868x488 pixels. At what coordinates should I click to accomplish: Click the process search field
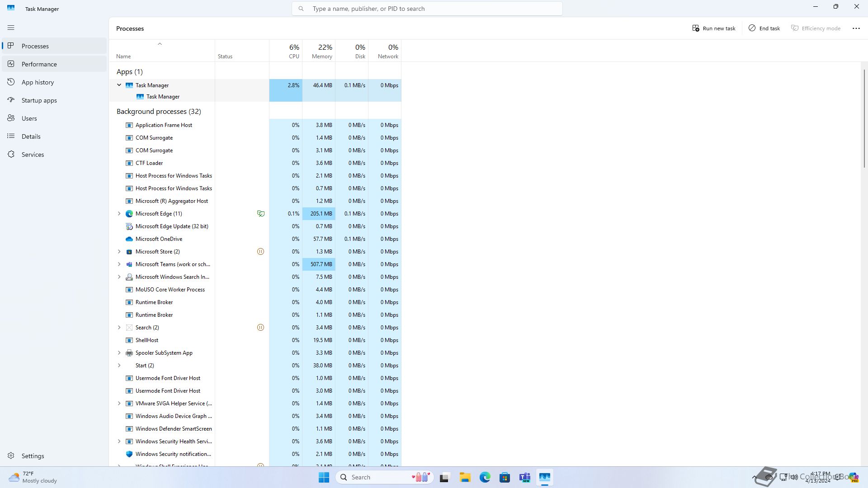[427, 9]
